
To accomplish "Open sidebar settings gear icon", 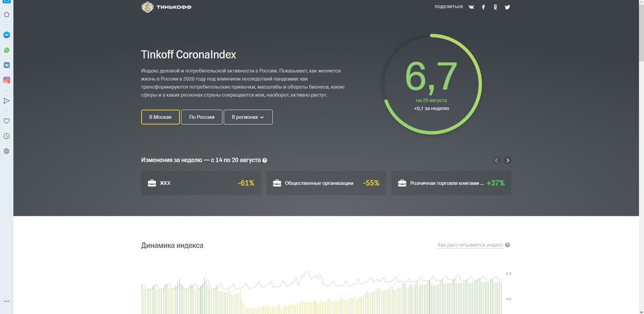I will [6, 151].
